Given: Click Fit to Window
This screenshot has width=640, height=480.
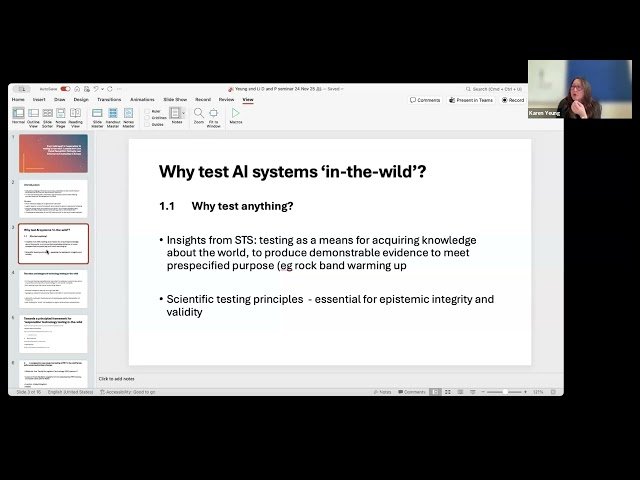Looking at the screenshot, I should pos(213,118).
